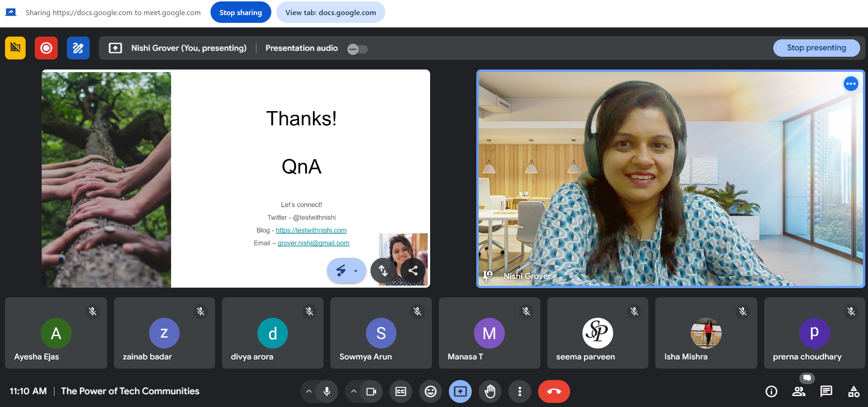This screenshot has width=868, height=407.
Task: Mute the microphone
Action: click(327, 391)
